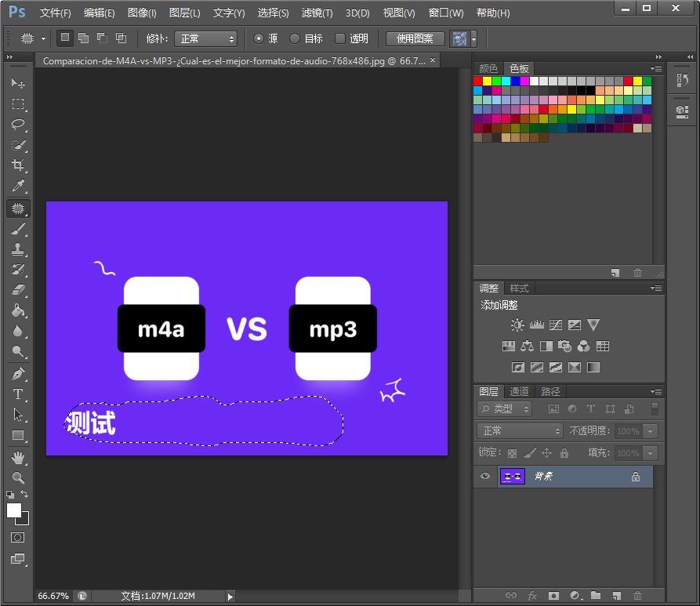Image resolution: width=700 pixels, height=606 pixels.
Task: Open the layer blend mode dropdown
Action: coord(520,430)
